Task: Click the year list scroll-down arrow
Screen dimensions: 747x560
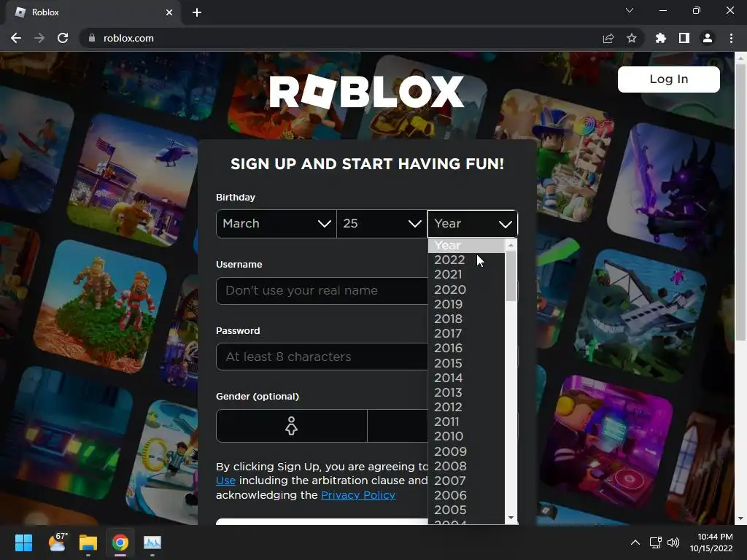Action: tap(511, 518)
